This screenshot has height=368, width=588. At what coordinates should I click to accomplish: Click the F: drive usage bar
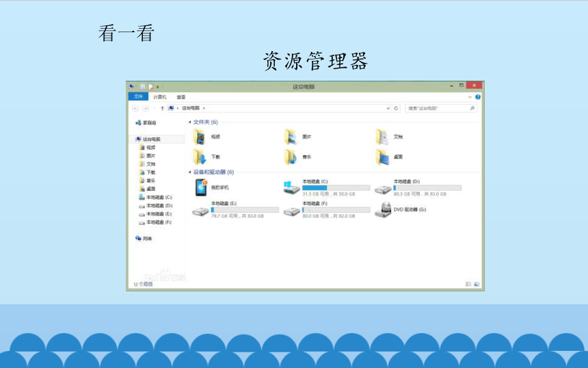[x=336, y=210]
